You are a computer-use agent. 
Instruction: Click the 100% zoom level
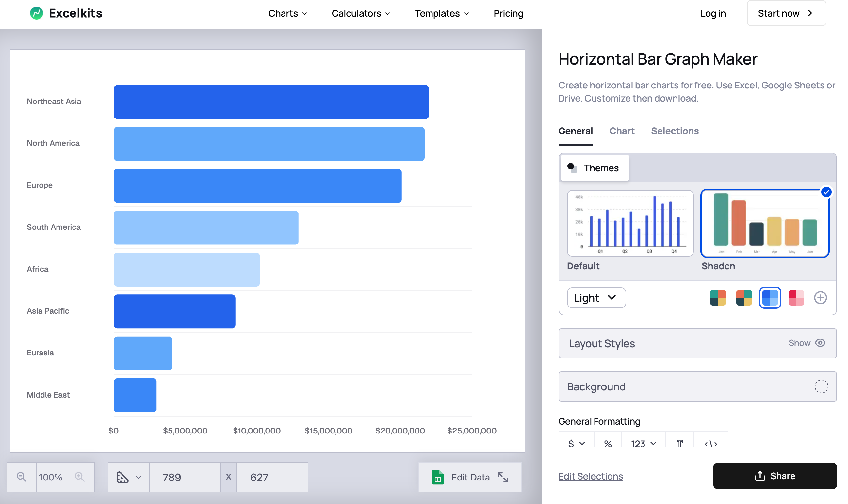pos(50,477)
